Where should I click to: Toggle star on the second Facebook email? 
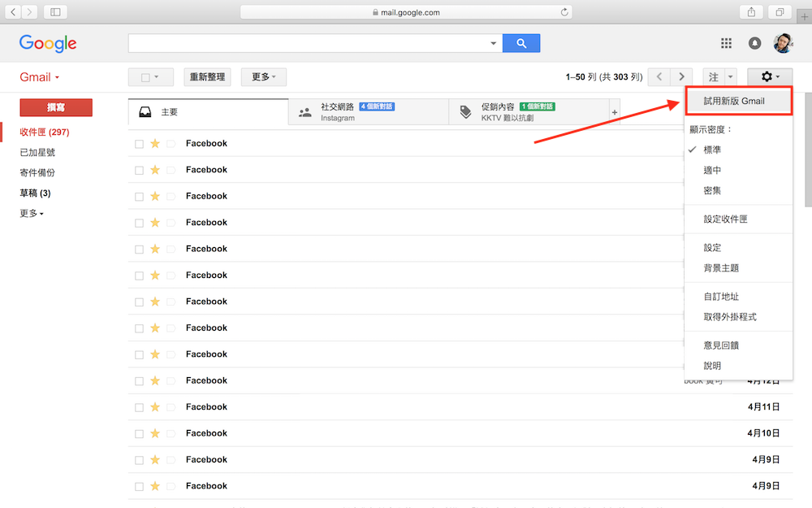pos(155,170)
